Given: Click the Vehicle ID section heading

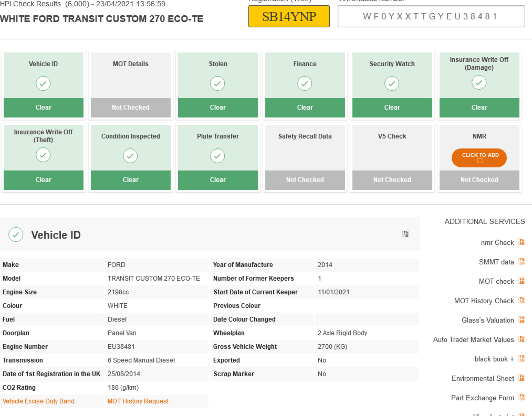Looking at the screenshot, I should pos(56,235).
